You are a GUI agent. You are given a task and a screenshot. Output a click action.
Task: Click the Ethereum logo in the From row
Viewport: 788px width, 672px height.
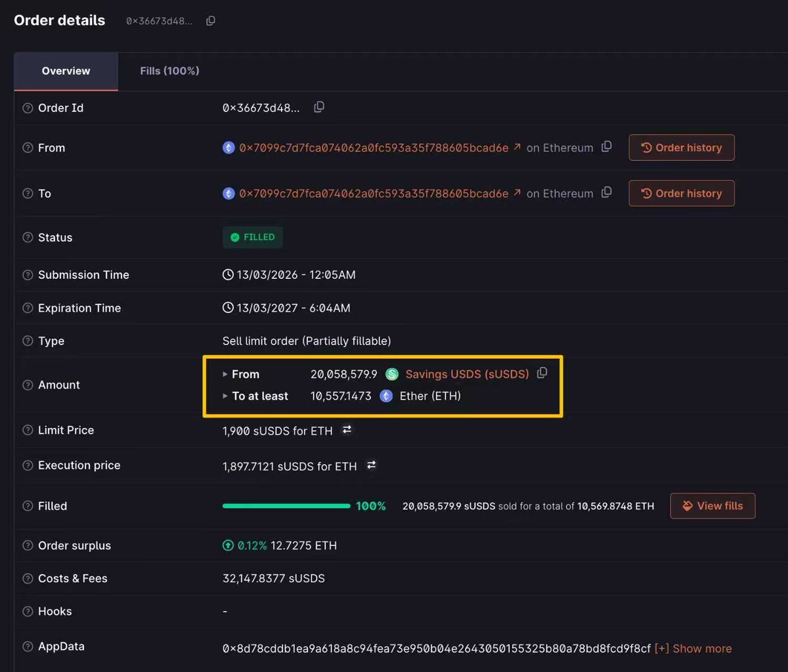(229, 148)
